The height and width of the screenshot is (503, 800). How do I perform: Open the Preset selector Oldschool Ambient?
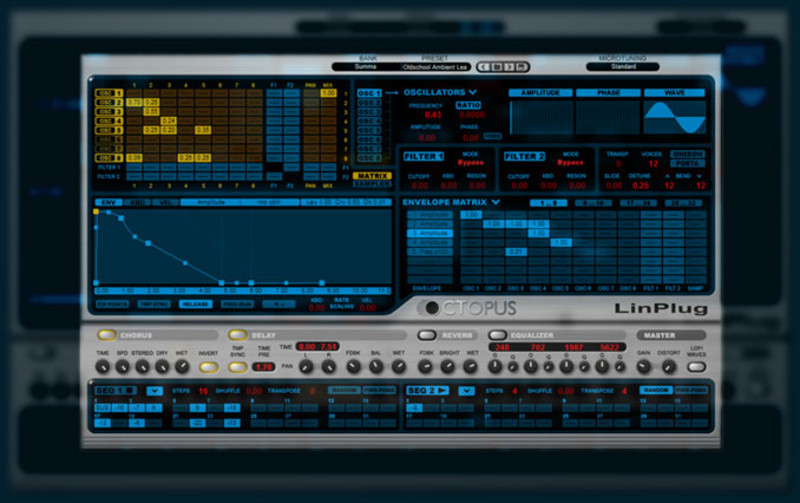435,67
